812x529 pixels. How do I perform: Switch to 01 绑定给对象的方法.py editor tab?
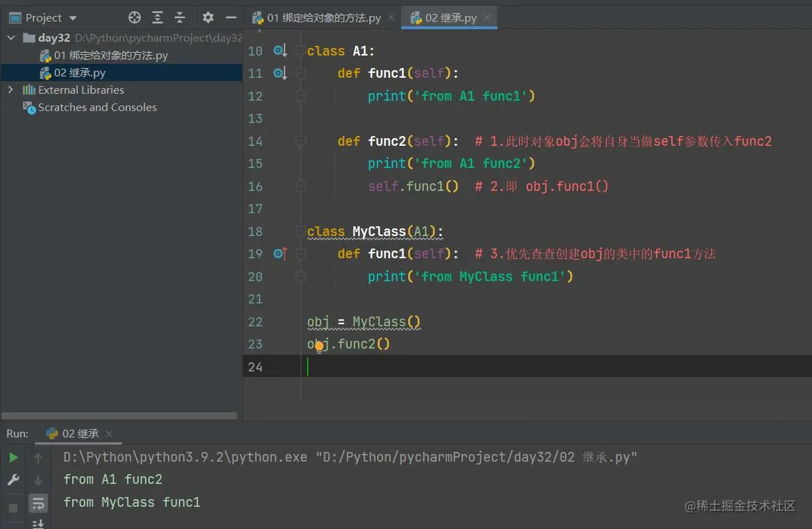point(323,18)
